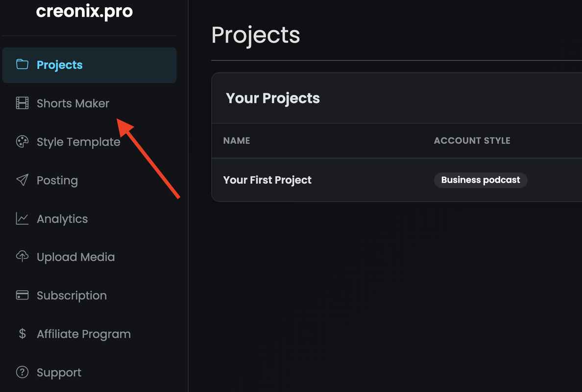Click the Support question mark icon

pyautogui.click(x=22, y=372)
